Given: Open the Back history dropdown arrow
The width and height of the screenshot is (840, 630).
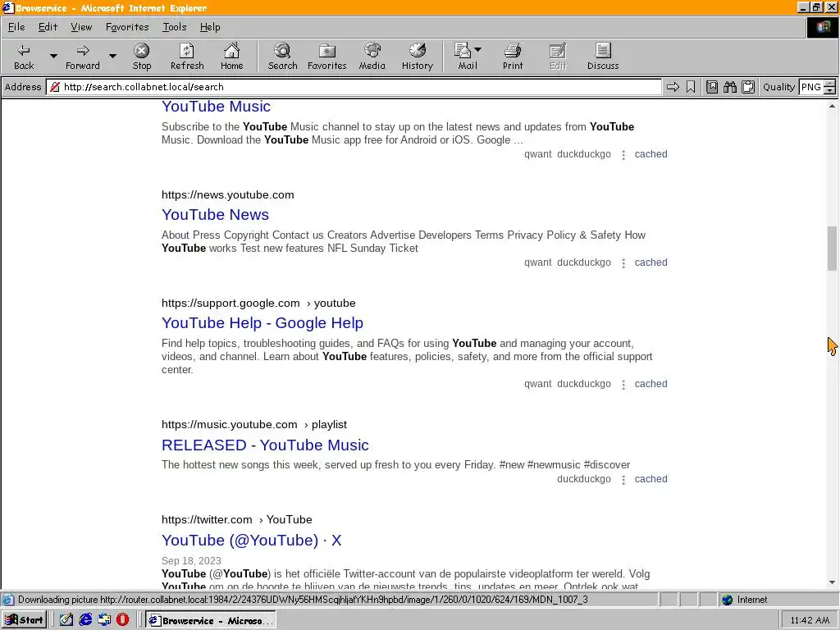Looking at the screenshot, I should tap(53, 56).
